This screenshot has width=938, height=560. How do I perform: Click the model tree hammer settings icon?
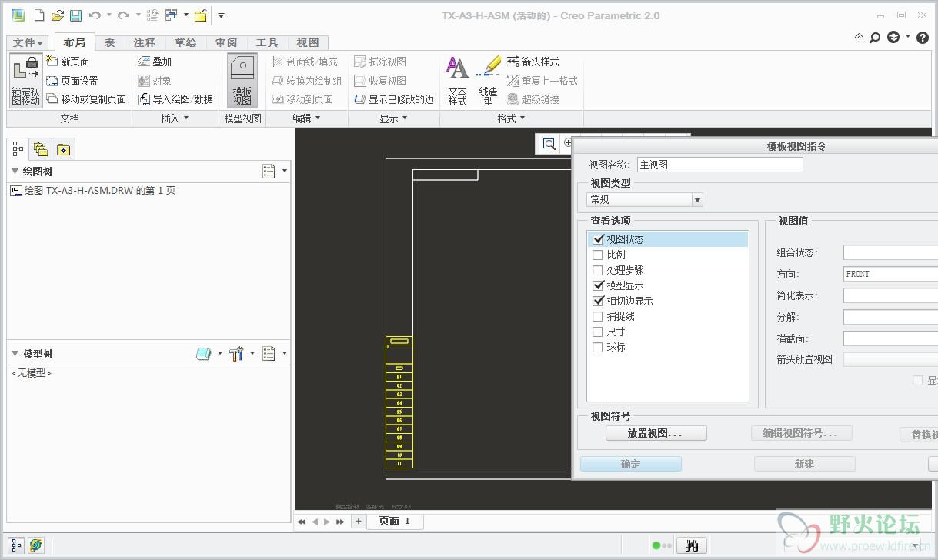click(236, 353)
